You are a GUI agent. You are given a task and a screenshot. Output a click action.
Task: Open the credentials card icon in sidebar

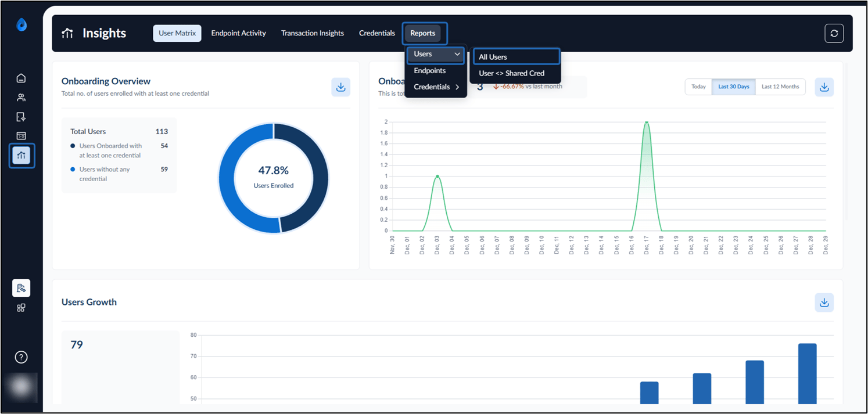point(21,136)
